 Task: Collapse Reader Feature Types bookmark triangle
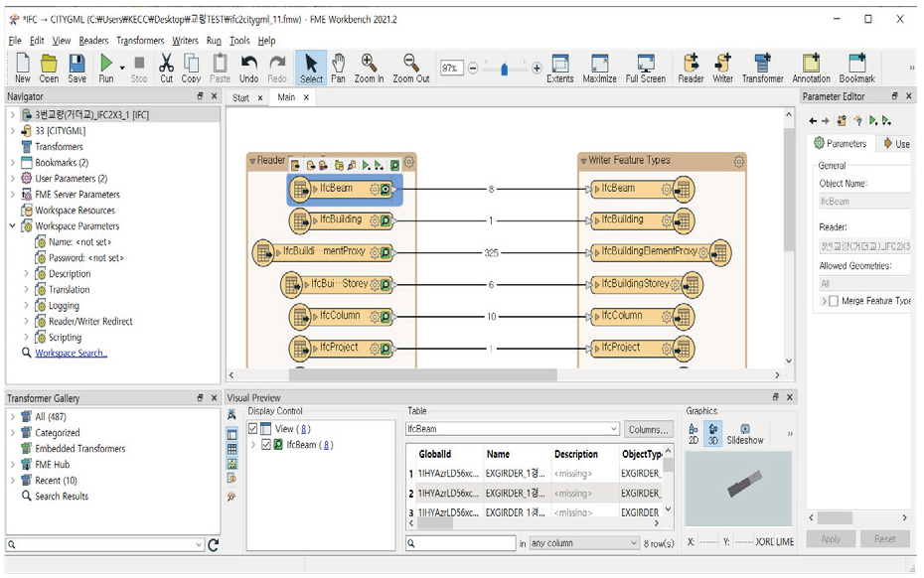click(252, 161)
